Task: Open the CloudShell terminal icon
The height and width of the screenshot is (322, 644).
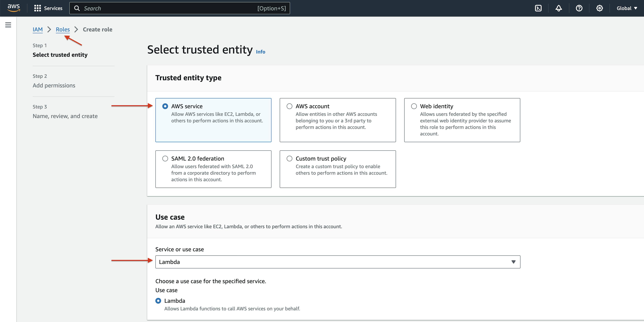Action: [x=538, y=8]
